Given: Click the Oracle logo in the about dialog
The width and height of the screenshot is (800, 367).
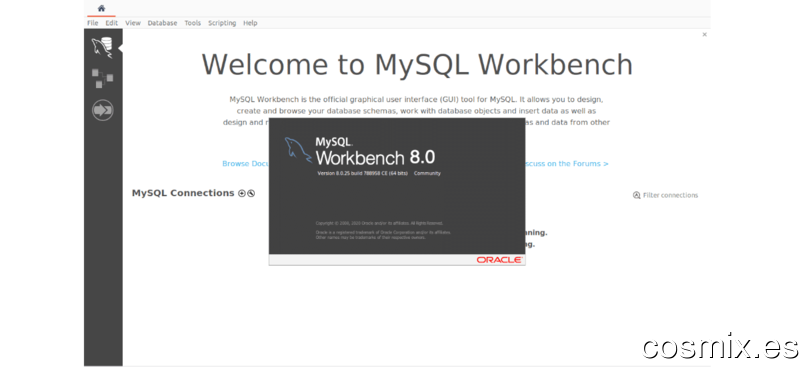Looking at the screenshot, I should [499, 260].
